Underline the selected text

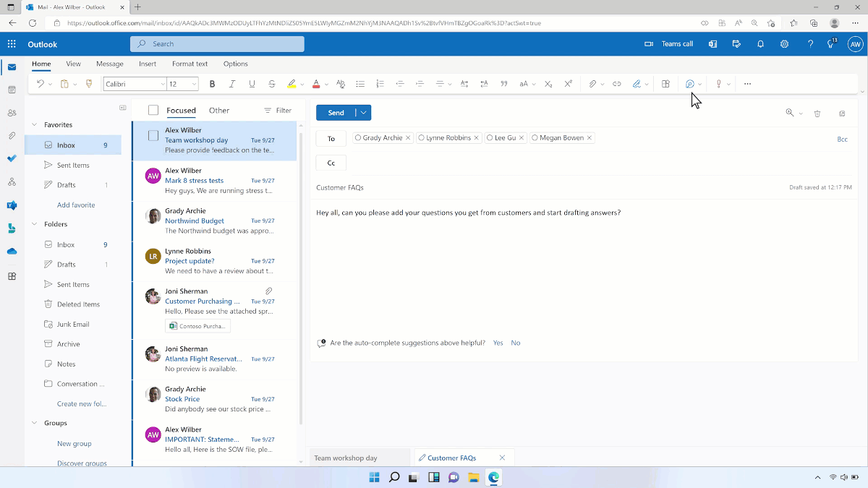point(252,83)
